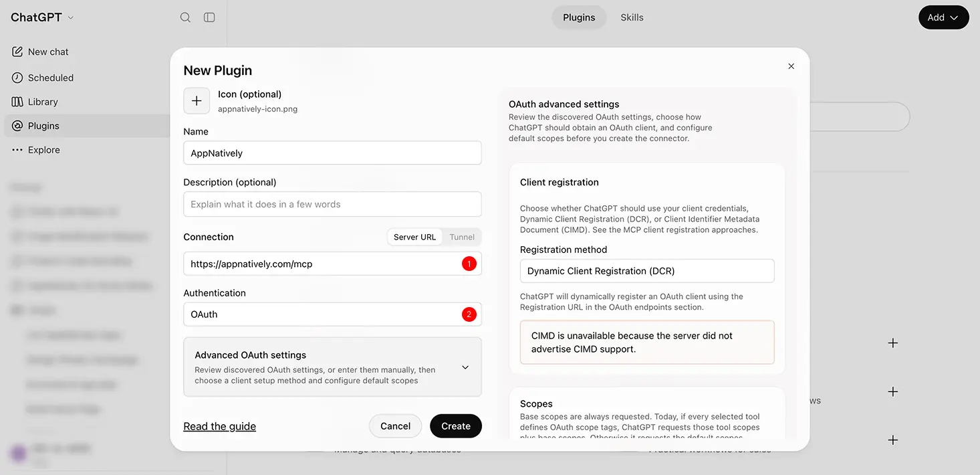Image resolution: width=980 pixels, height=475 pixels.
Task: Select the Tunnel connection option
Action: (462, 237)
